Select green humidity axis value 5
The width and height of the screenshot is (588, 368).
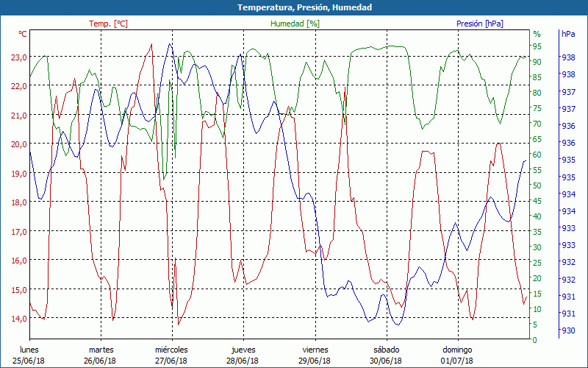coord(535,325)
